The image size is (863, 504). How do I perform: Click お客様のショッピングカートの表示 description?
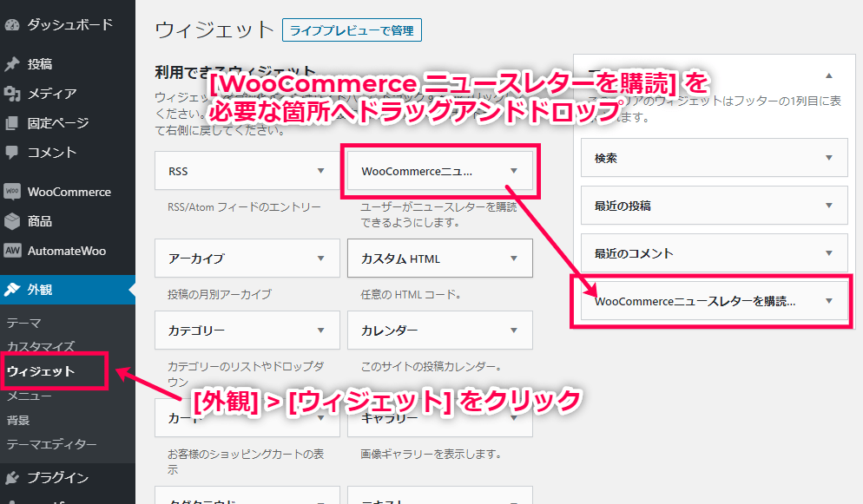click(x=246, y=461)
